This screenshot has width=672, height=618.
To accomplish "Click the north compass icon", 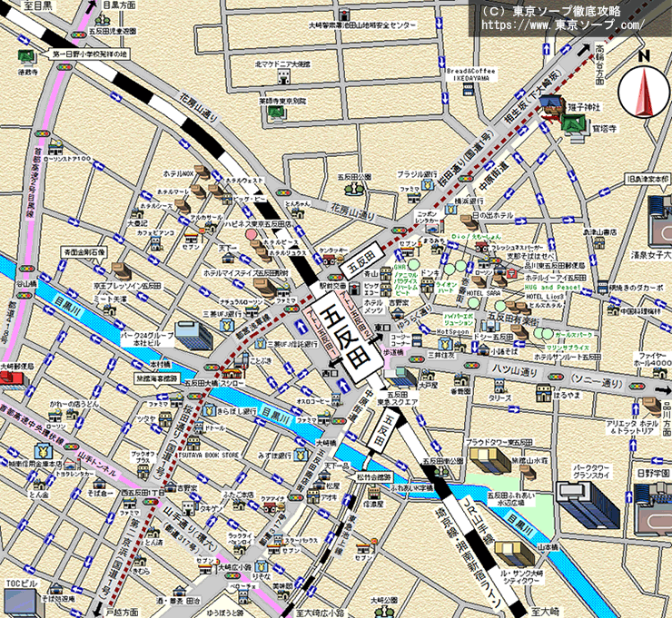I will 644,92.
